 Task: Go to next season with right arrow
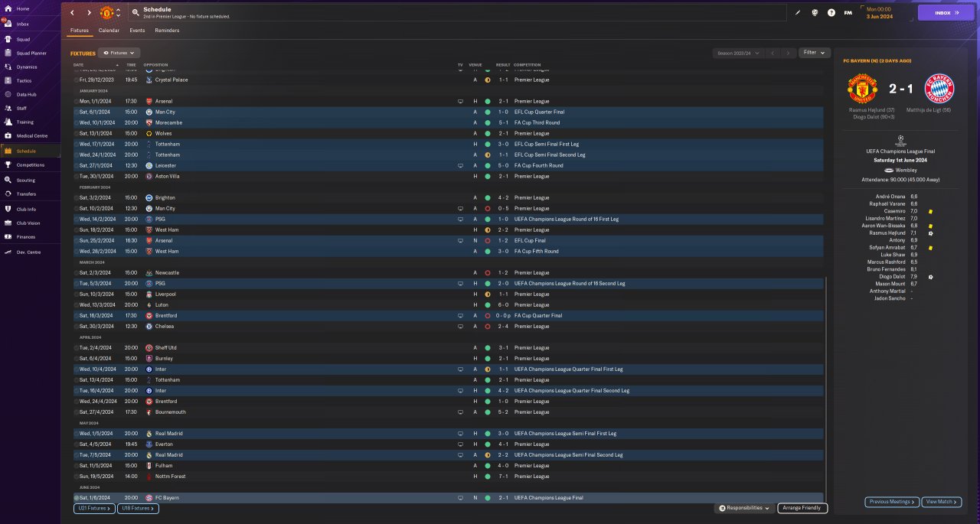point(789,53)
